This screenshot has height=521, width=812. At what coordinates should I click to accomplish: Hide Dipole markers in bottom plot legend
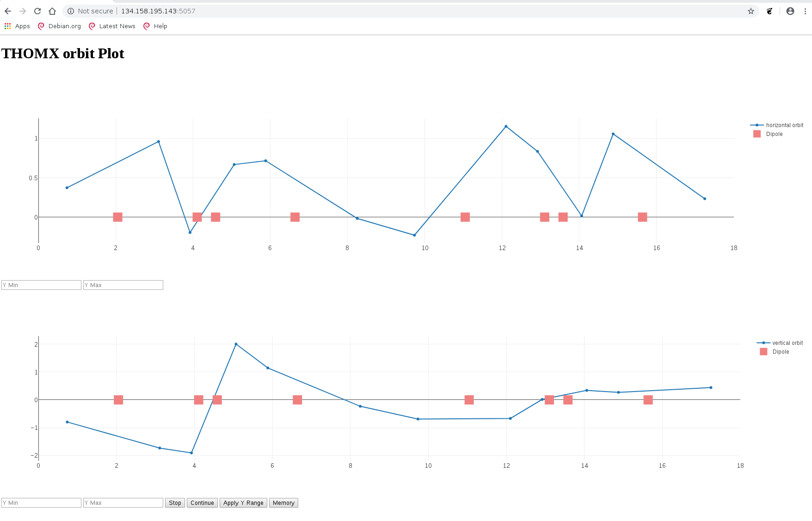[x=780, y=352]
